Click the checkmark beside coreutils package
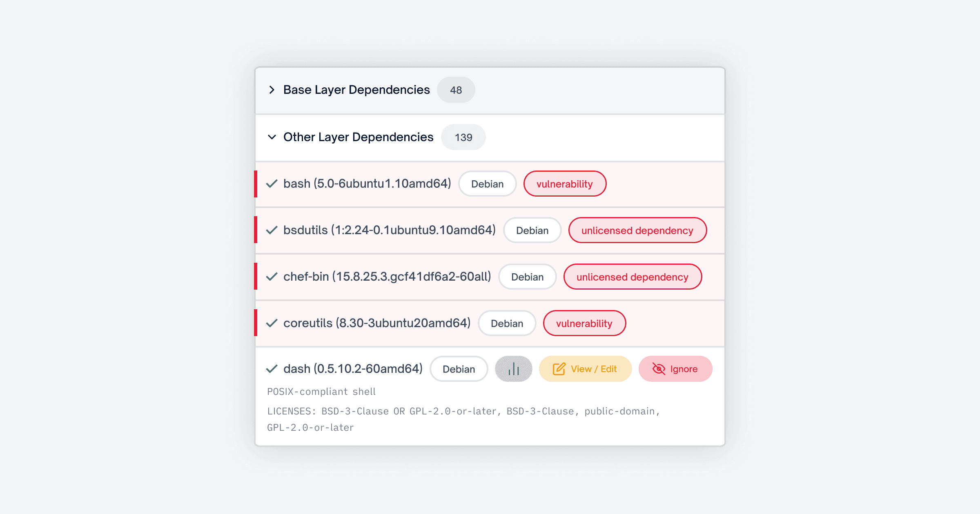Image resolution: width=980 pixels, height=514 pixels. 272,323
